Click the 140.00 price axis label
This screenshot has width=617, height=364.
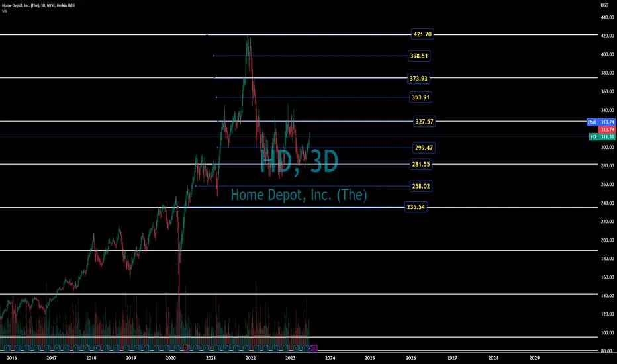[608, 296]
